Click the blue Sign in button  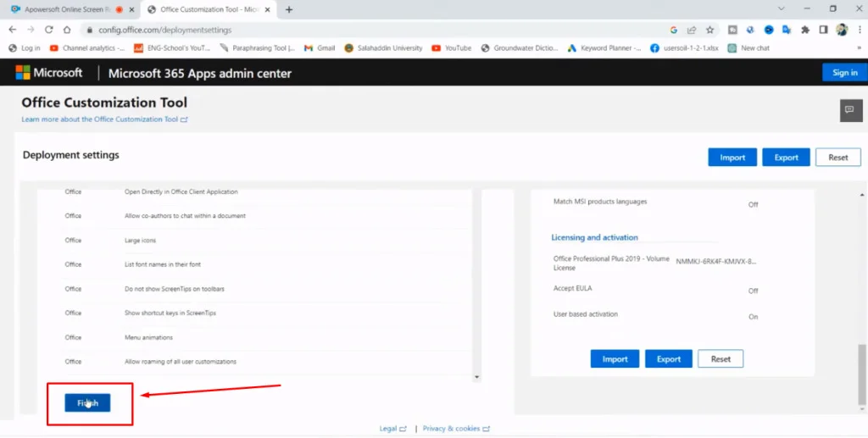click(x=845, y=73)
